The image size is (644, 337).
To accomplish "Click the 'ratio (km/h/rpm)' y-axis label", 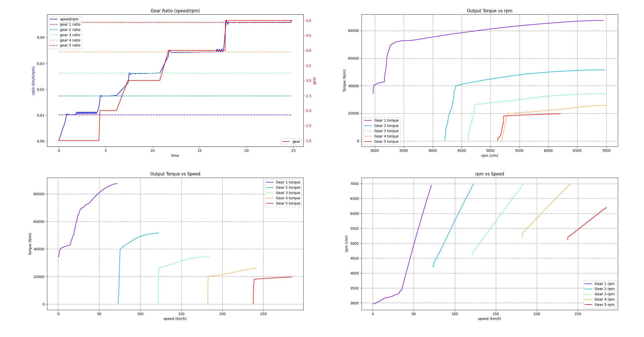I will tap(33, 80).
